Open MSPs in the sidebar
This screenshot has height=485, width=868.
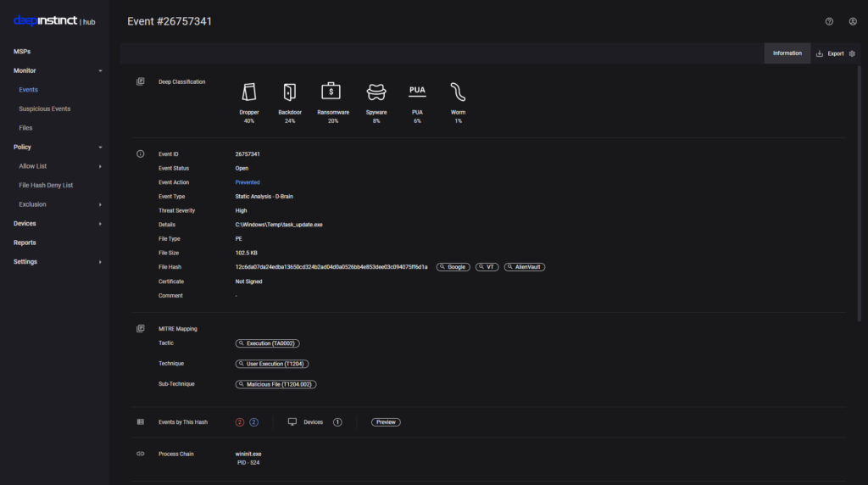pos(22,52)
